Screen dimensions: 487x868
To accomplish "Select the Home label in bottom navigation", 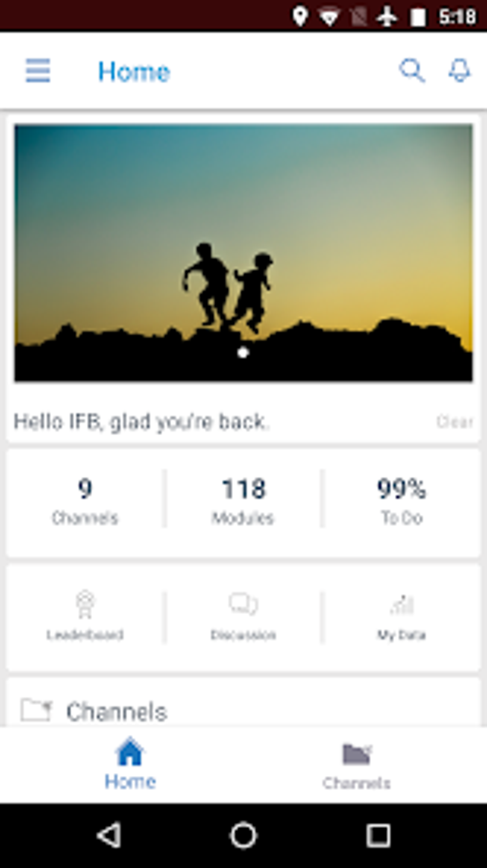I will point(130,782).
